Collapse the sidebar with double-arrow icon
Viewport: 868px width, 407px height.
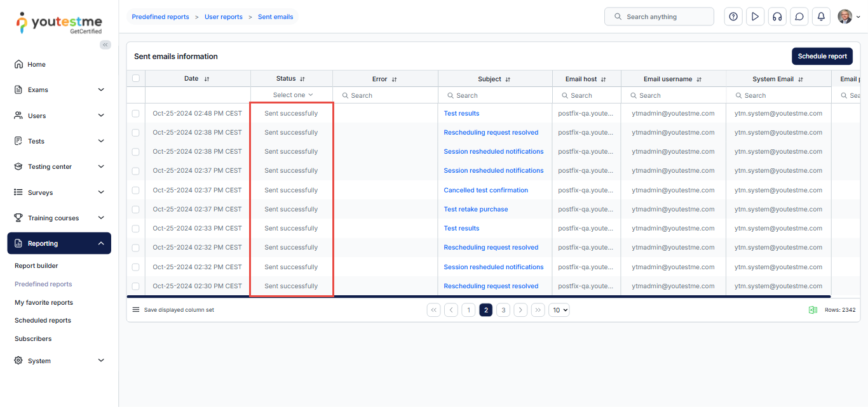click(x=105, y=44)
